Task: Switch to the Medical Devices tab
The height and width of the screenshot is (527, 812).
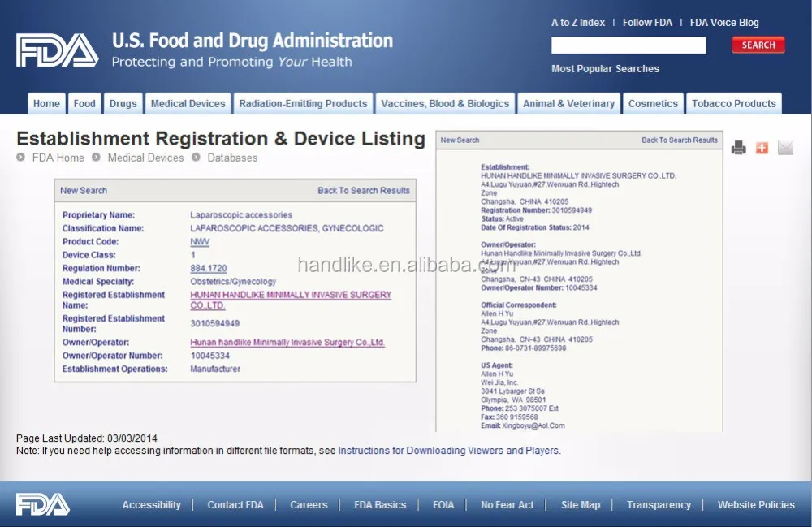Action: 188,104
